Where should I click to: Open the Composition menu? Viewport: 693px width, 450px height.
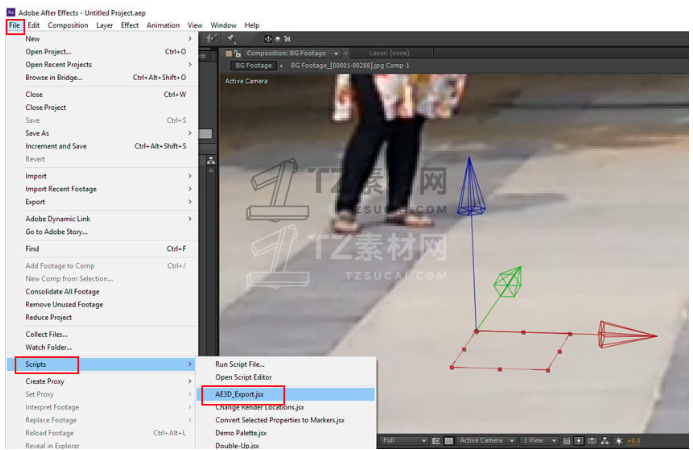point(68,26)
